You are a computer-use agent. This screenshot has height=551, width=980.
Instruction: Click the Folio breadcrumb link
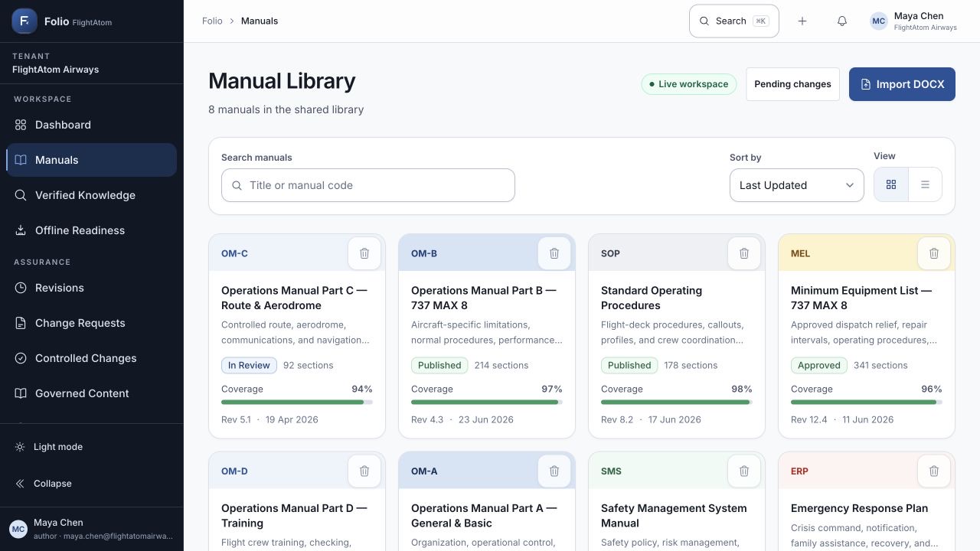pyautogui.click(x=212, y=21)
